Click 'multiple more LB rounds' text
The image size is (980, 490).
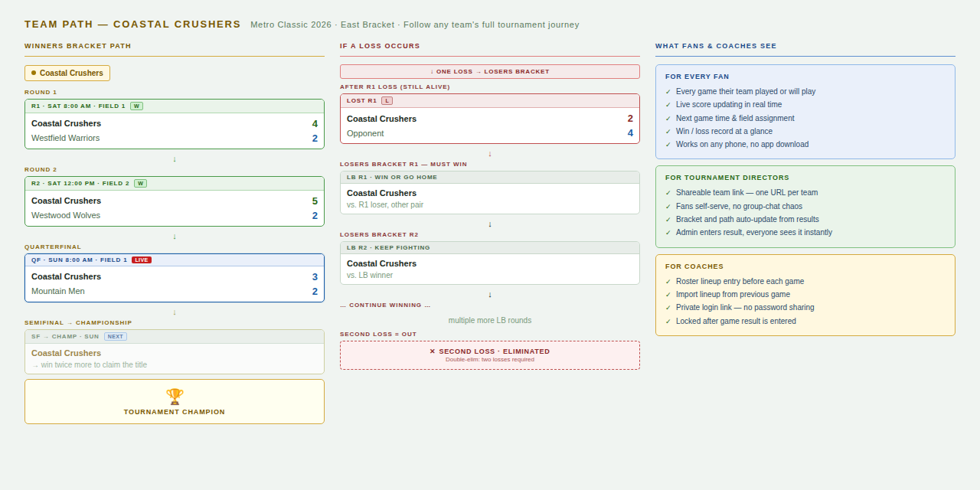[490, 321]
